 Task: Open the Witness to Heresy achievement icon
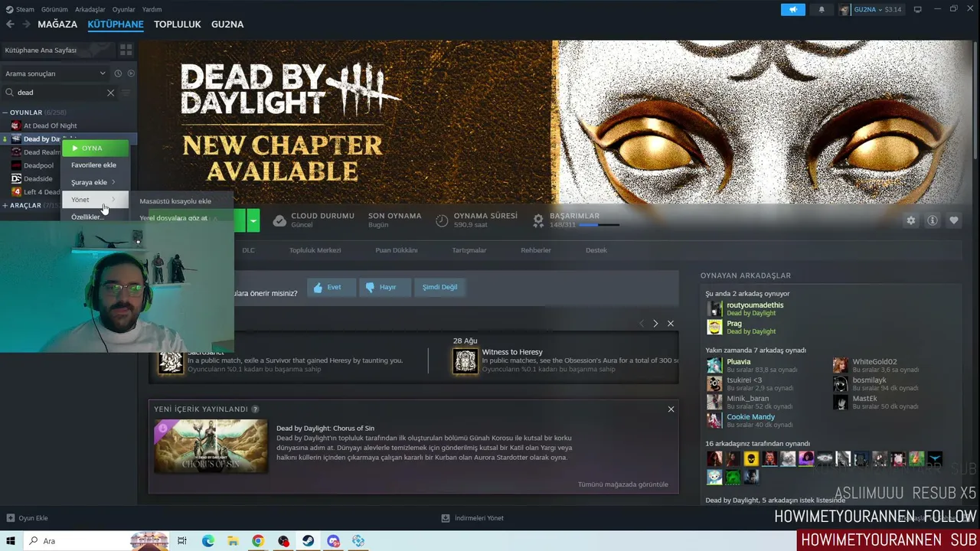465,361
